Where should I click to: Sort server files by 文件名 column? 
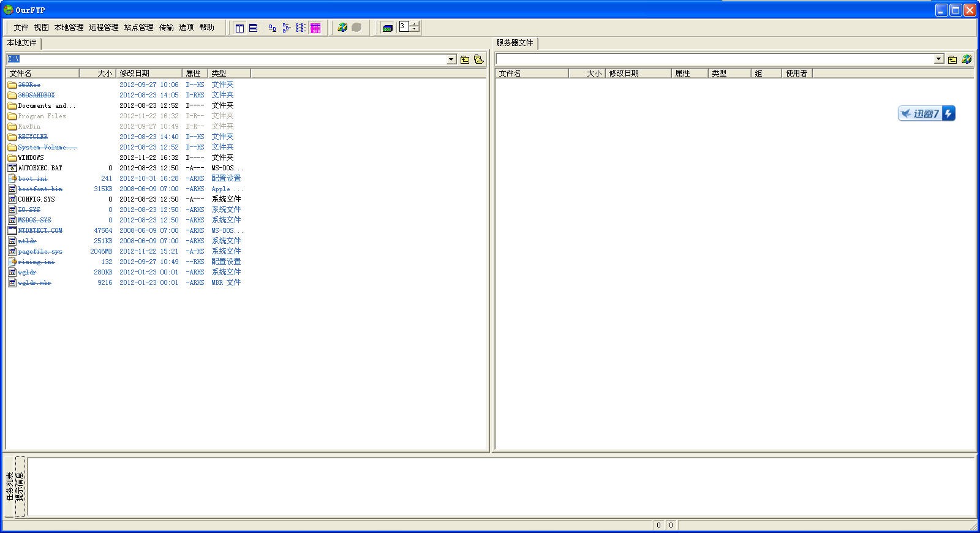coord(531,74)
